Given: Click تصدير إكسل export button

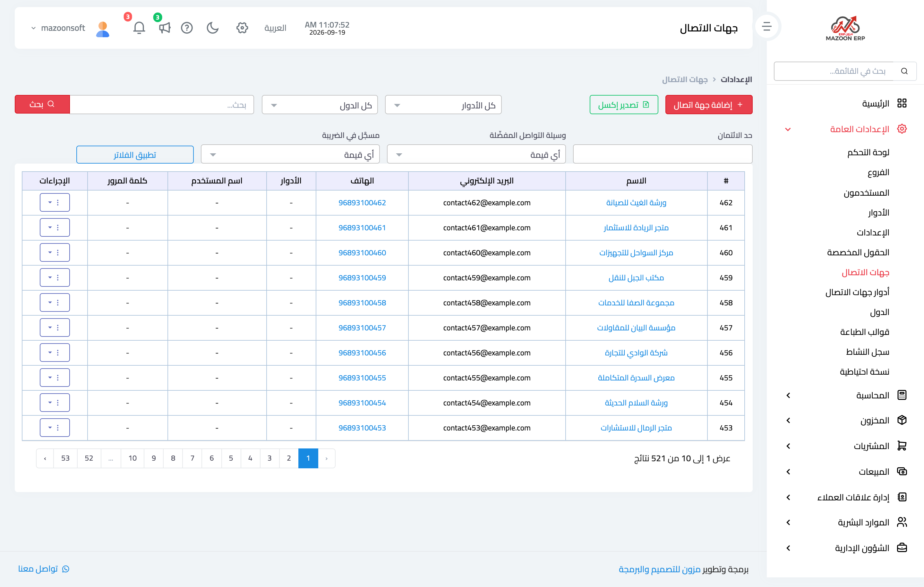Looking at the screenshot, I should tap(624, 105).
